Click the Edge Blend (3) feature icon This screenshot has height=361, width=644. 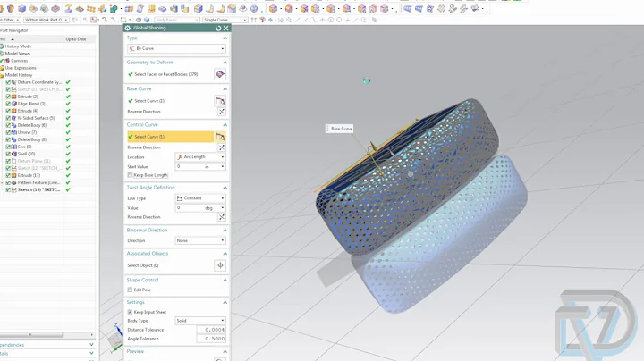click(14, 104)
